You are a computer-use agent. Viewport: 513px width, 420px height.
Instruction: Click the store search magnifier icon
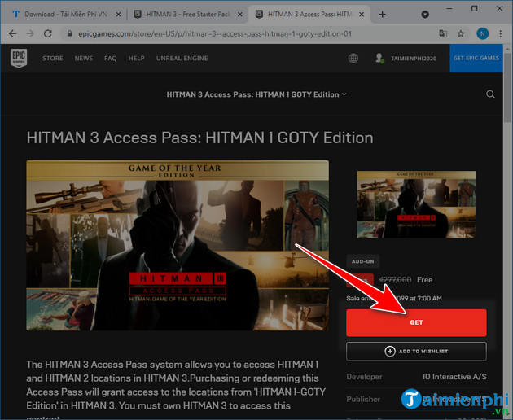(490, 94)
